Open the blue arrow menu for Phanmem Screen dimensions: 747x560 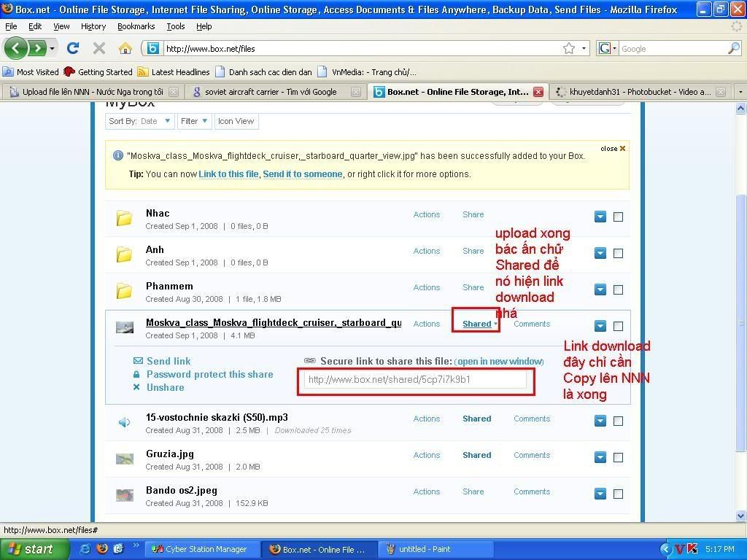(600, 289)
